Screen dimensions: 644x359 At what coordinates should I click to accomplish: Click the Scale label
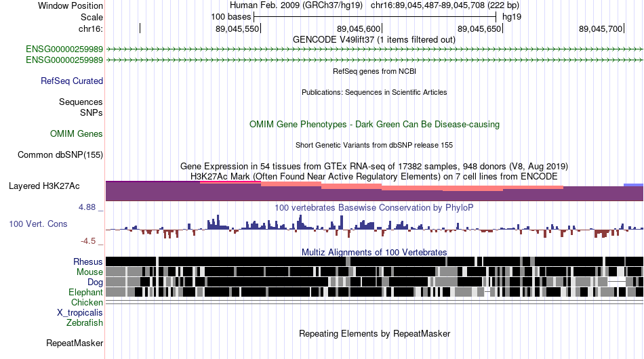coord(92,17)
